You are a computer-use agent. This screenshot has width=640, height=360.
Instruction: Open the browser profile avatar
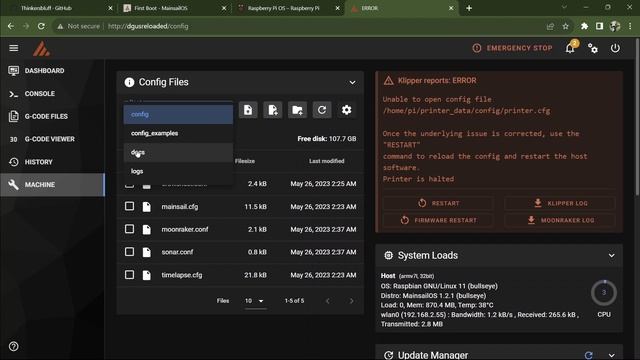(615, 26)
